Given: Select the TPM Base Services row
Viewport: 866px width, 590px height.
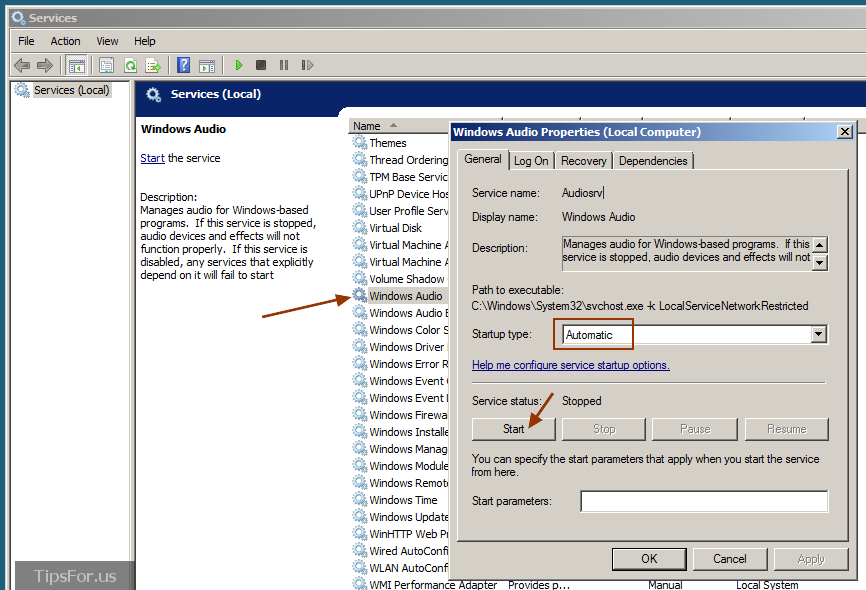Looking at the screenshot, I should pyautogui.click(x=400, y=177).
